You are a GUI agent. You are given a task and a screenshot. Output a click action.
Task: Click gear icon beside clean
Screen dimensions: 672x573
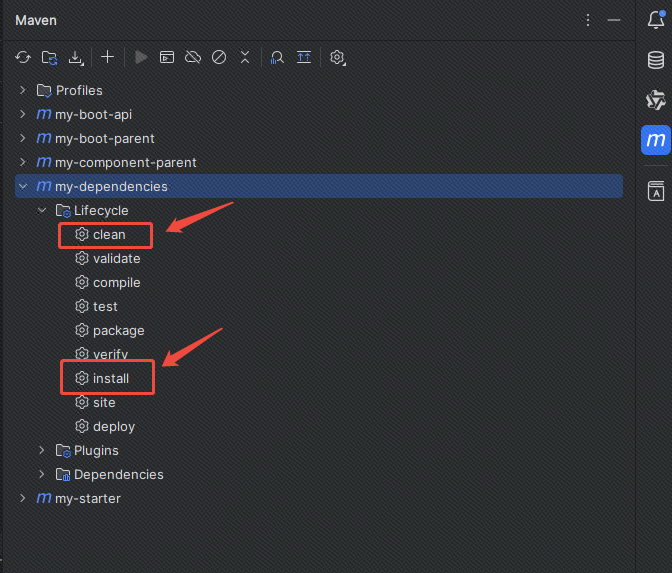pyautogui.click(x=82, y=234)
